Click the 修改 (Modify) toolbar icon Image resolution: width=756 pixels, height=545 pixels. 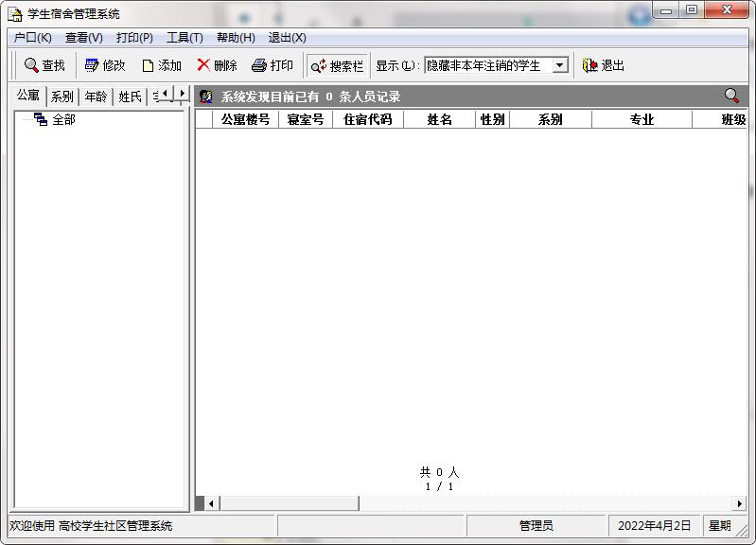click(92, 65)
